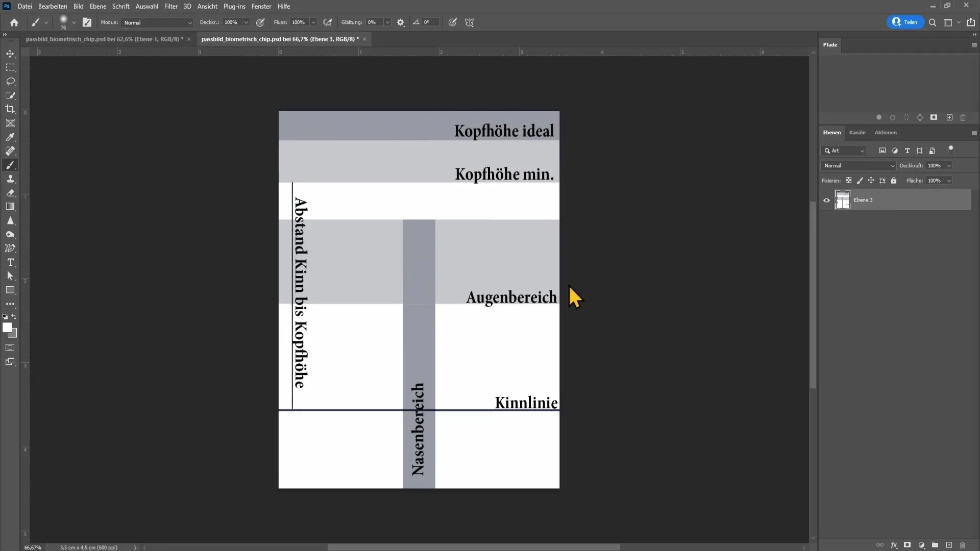Switch to document tab with Ebene 1
Image resolution: width=980 pixels, height=551 pixels.
105,39
